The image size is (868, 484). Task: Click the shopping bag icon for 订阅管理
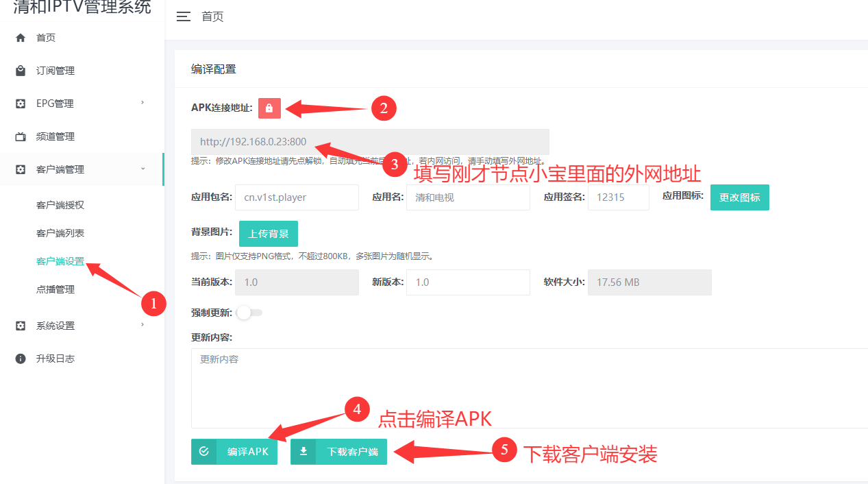[21, 71]
